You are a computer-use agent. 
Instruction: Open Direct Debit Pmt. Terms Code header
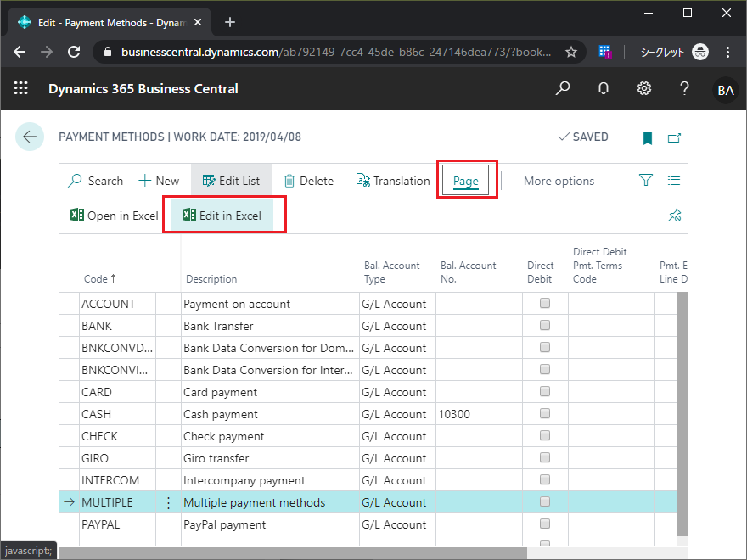click(x=600, y=266)
